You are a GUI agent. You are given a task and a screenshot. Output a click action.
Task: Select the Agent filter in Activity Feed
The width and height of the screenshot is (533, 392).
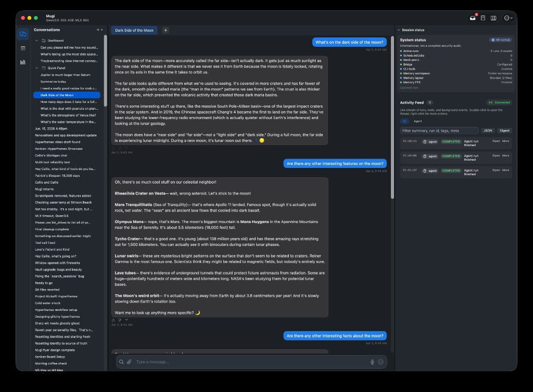[418, 121]
